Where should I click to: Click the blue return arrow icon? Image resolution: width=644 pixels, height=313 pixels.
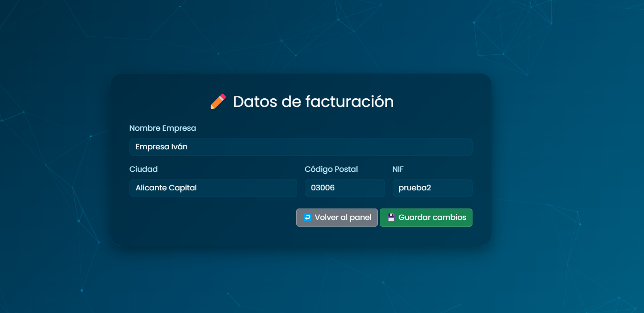pyautogui.click(x=307, y=218)
